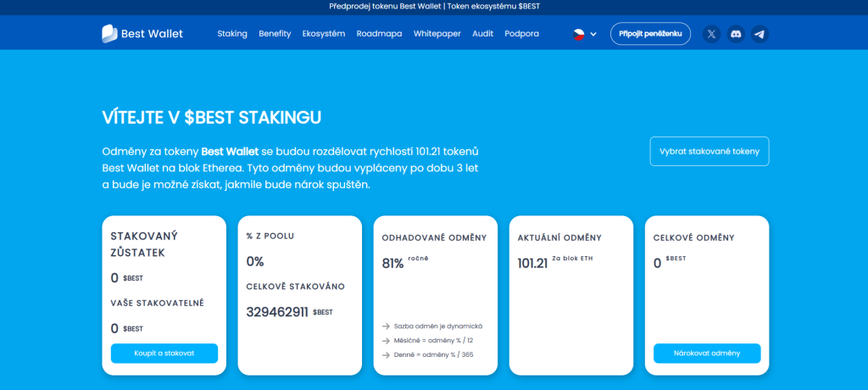This screenshot has height=390, width=868.
Task: Click the arrow icon beside Denně formula
Action: click(x=386, y=355)
